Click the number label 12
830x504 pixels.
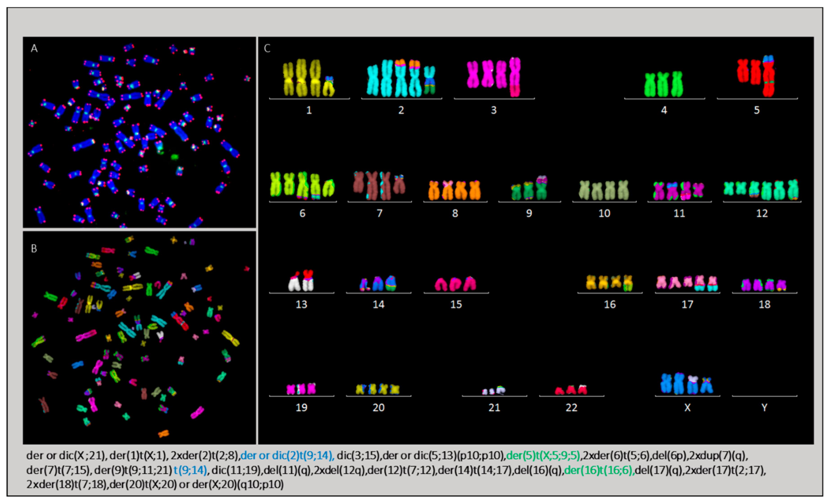tap(762, 213)
